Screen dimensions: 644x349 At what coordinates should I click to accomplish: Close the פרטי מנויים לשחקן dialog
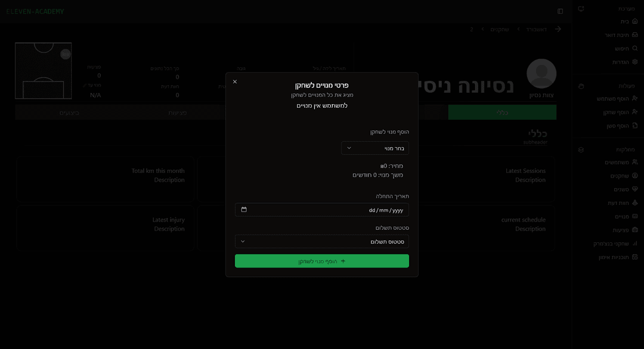[235, 82]
